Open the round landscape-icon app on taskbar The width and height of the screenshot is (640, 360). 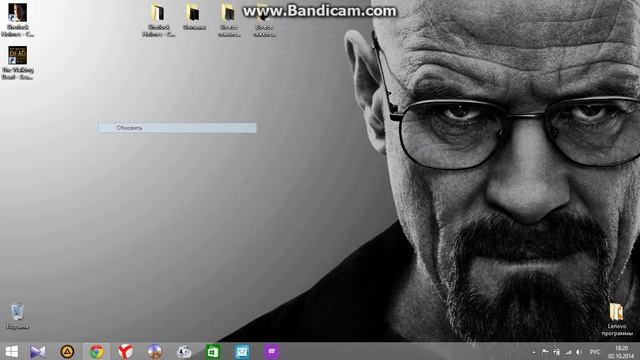coord(155,351)
